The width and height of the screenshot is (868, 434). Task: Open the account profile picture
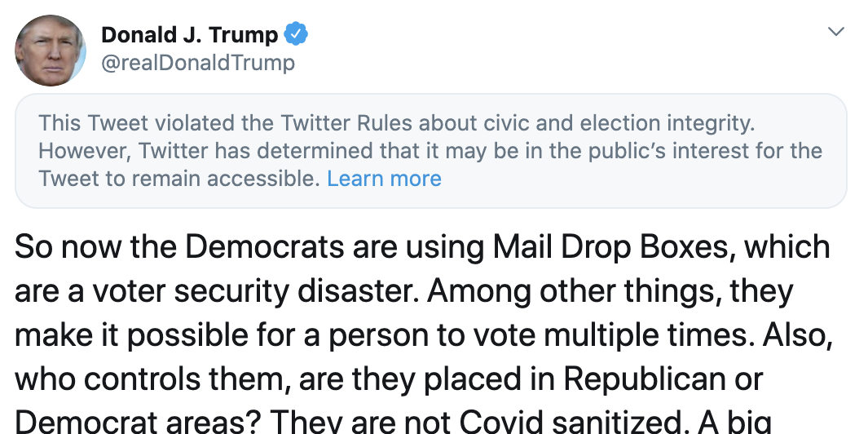coord(51,51)
